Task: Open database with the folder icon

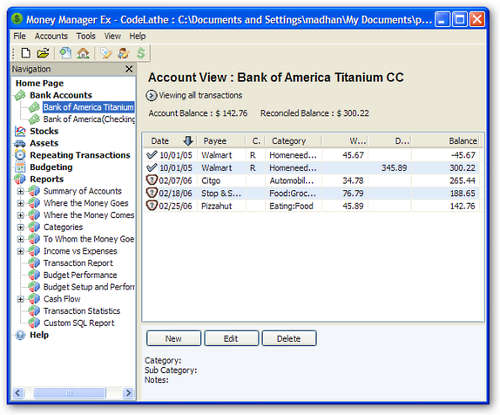Action: (43, 53)
